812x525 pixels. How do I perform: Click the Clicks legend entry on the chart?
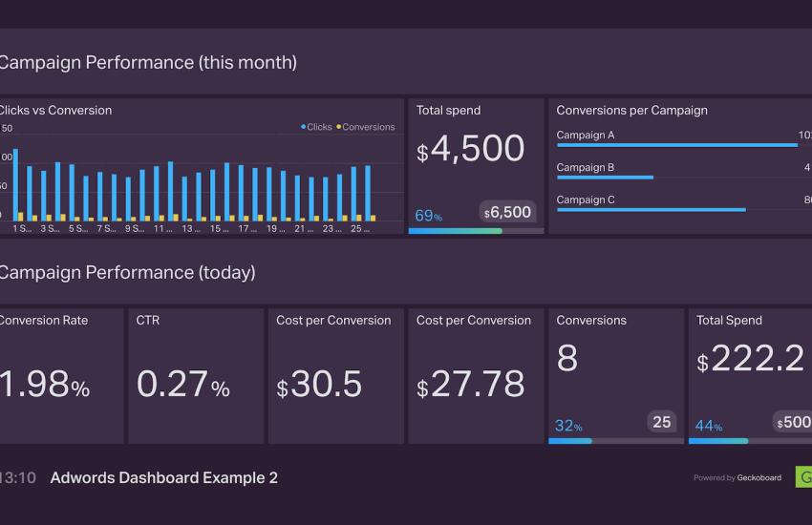316,127
